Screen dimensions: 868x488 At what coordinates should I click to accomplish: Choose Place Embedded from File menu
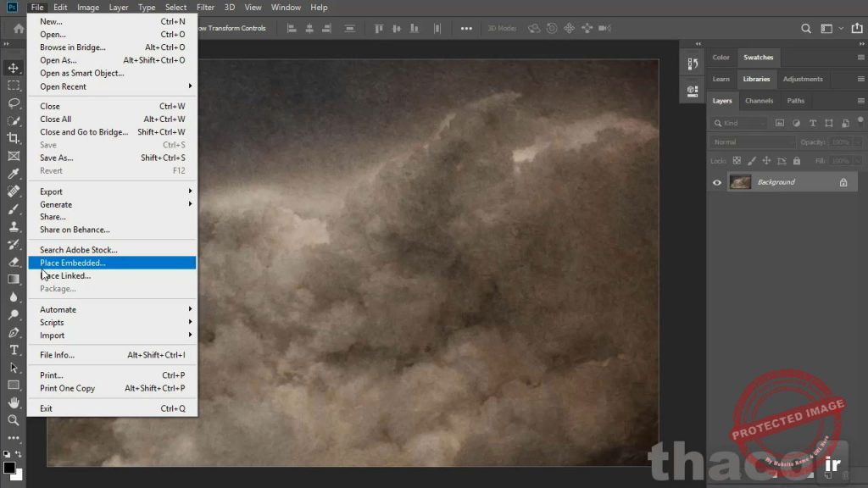coord(73,263)
